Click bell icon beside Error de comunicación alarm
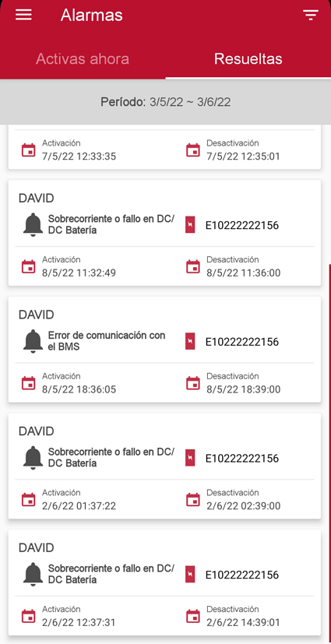Screen dimensions: 331x644 [x=33, y=341]
